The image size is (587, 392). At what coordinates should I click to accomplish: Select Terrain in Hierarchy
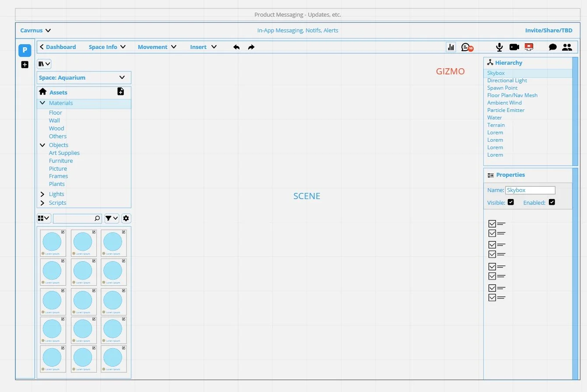pyautogui.click(x=496, y=125)
